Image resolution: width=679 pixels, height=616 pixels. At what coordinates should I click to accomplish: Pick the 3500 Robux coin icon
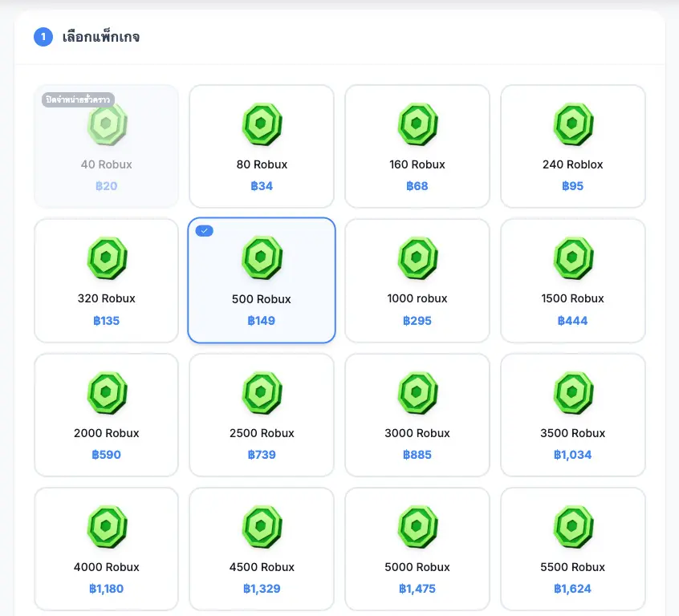[x=573, y=393]
